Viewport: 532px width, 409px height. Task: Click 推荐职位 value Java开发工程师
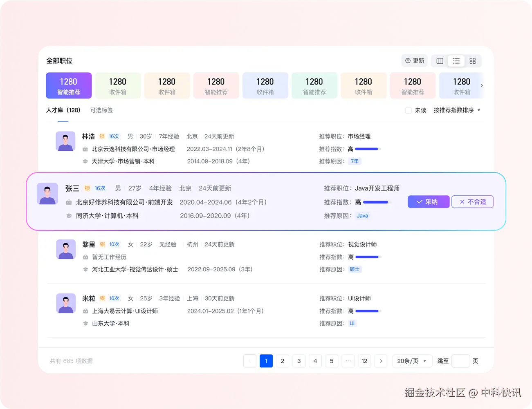tap(377, 188)
